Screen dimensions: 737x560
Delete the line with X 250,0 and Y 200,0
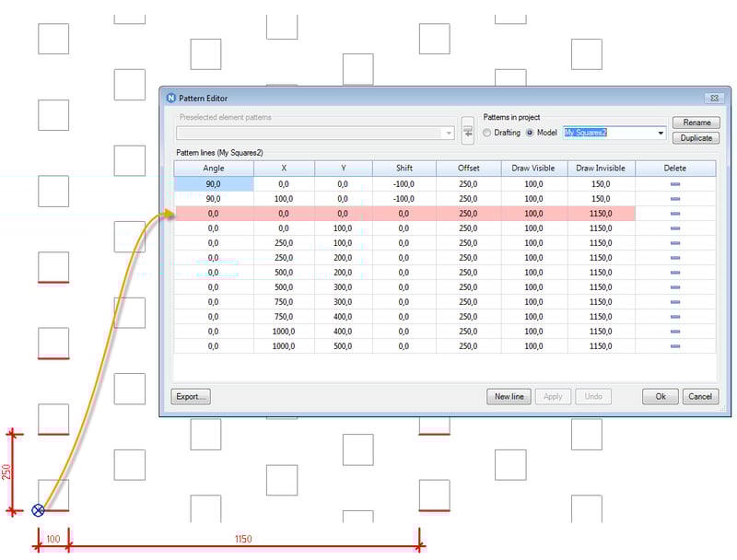[675, 258]
